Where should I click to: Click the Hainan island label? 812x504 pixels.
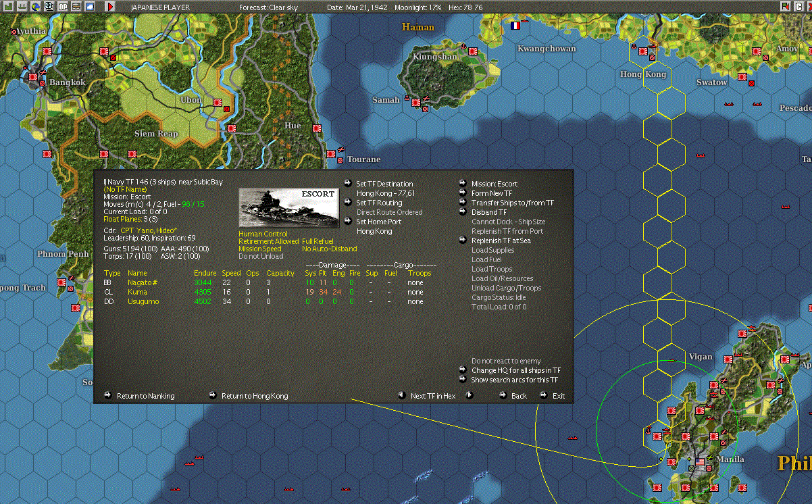click(417, 27)
